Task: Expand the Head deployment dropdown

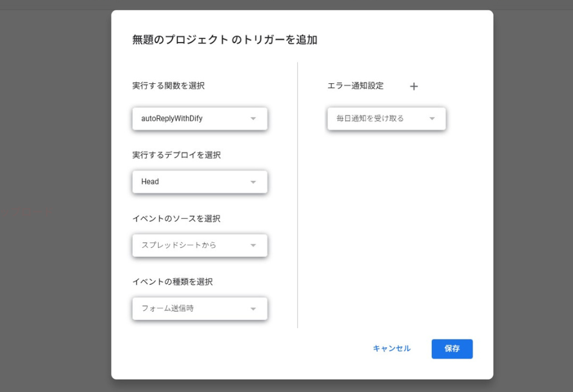Action: (193, 182)
